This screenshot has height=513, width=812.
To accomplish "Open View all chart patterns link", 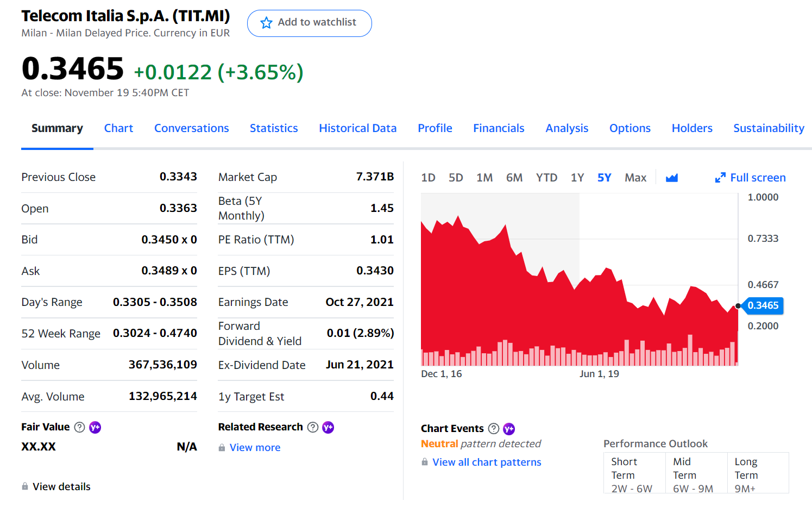I will coord(487,462).
